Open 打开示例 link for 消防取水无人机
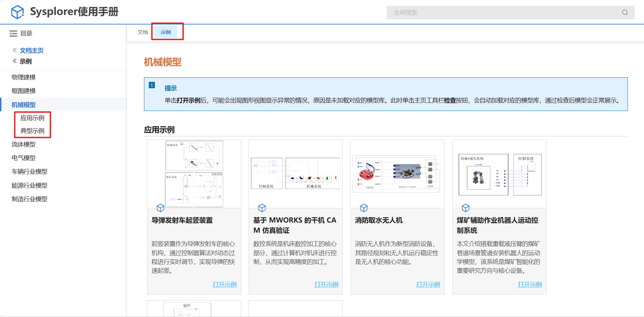Viewport: 644px width, 317px height. [428, 285]
